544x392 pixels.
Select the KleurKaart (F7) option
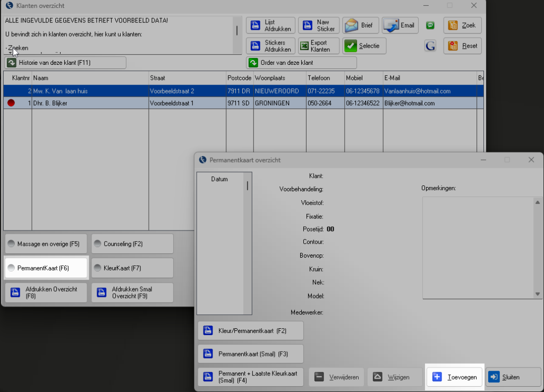point(132,268)
